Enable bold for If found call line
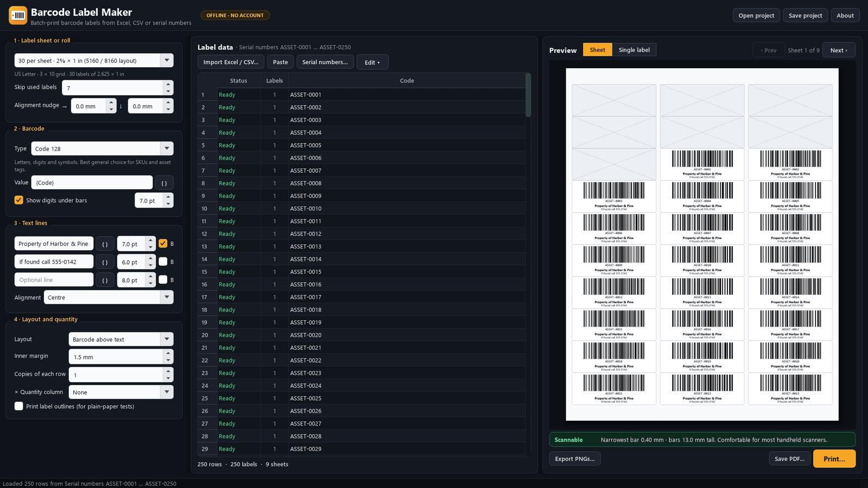 (163, 261)
